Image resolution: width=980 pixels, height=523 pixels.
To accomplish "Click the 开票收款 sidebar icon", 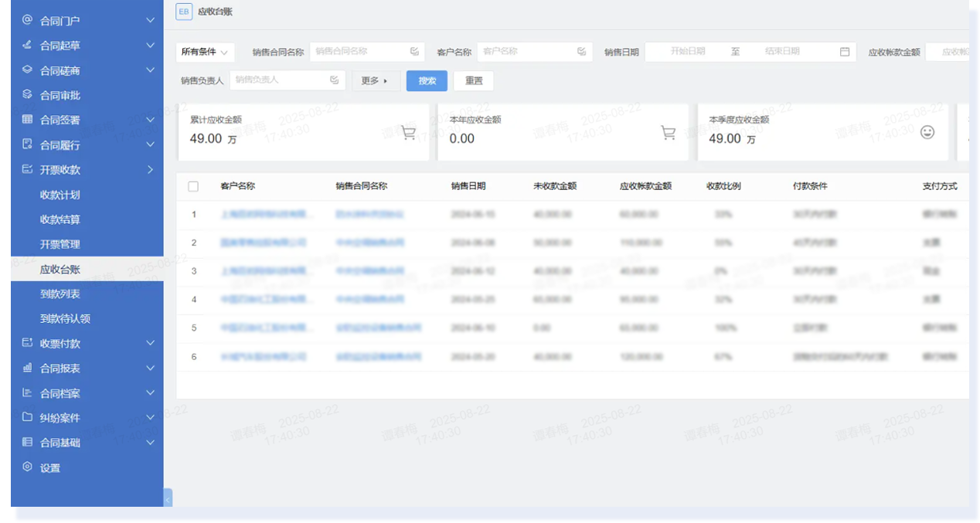I will pyautogui.click(x=27, y=169).
